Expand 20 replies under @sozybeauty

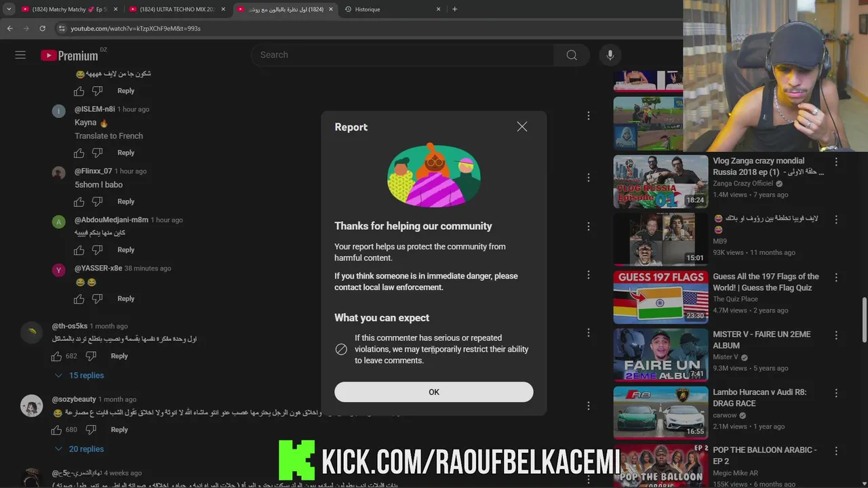click(x=79, y=449)
